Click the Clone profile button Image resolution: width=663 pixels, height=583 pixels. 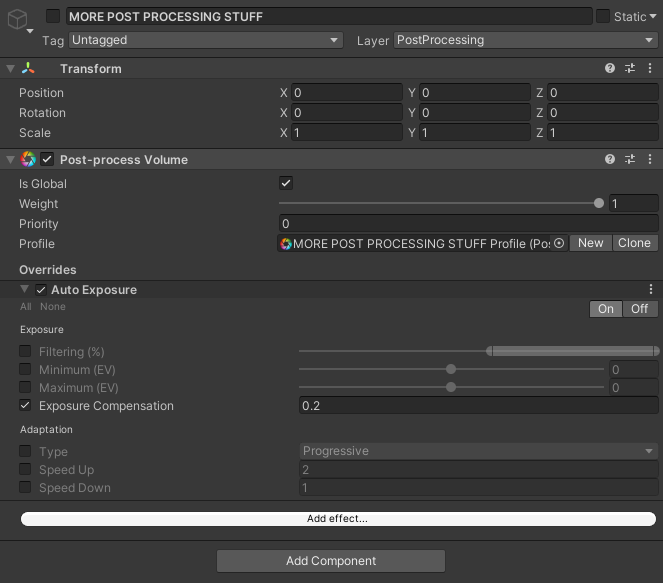635,243
